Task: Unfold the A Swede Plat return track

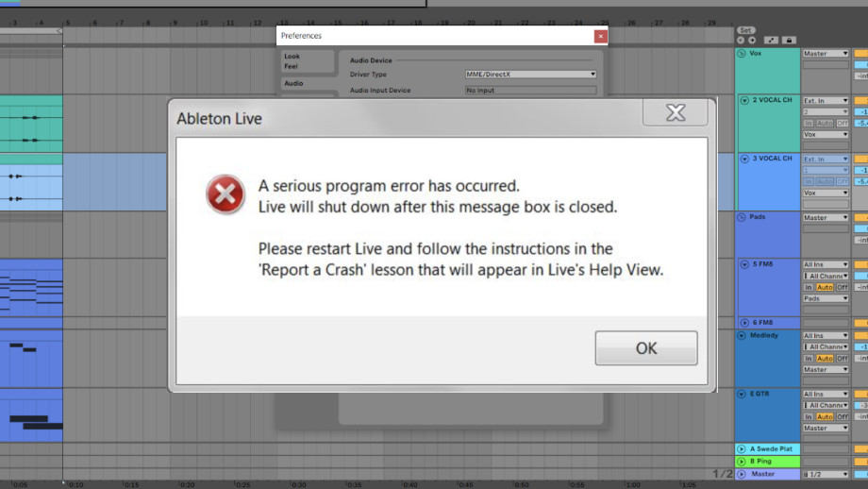Action: (x=742, y=449)
